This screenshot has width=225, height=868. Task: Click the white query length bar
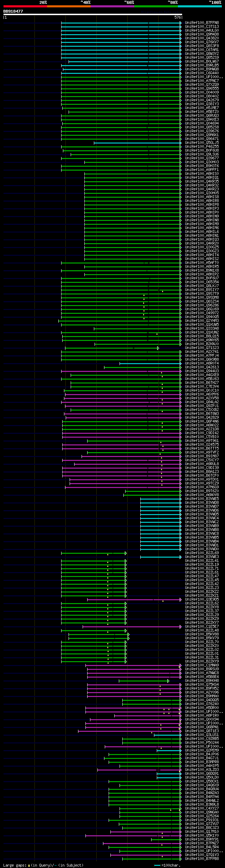tap(93, 14)
